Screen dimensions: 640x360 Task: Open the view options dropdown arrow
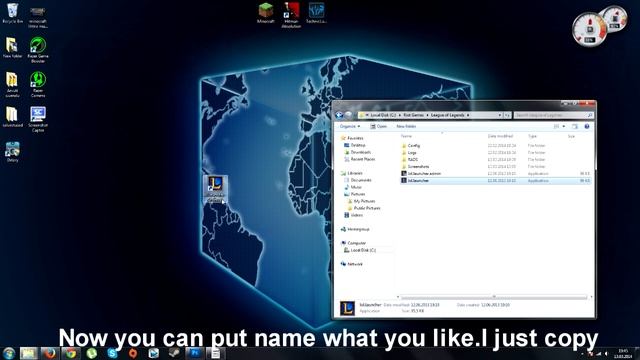pos(564,127)
